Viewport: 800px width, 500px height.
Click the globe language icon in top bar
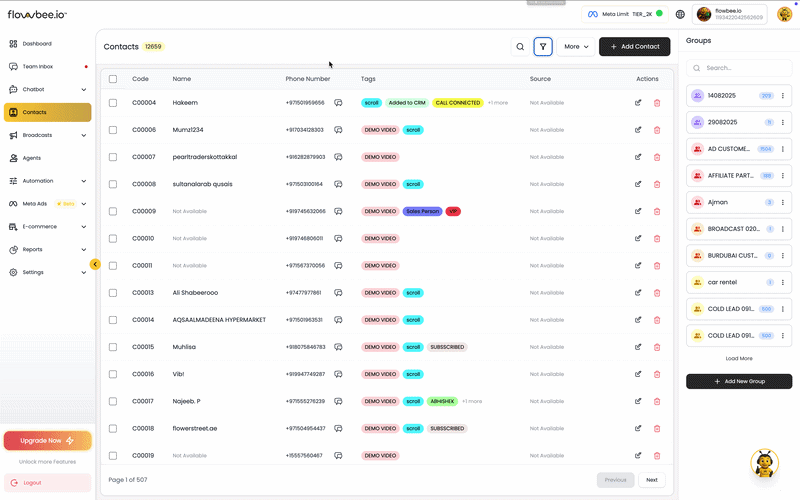coord(680,14)
